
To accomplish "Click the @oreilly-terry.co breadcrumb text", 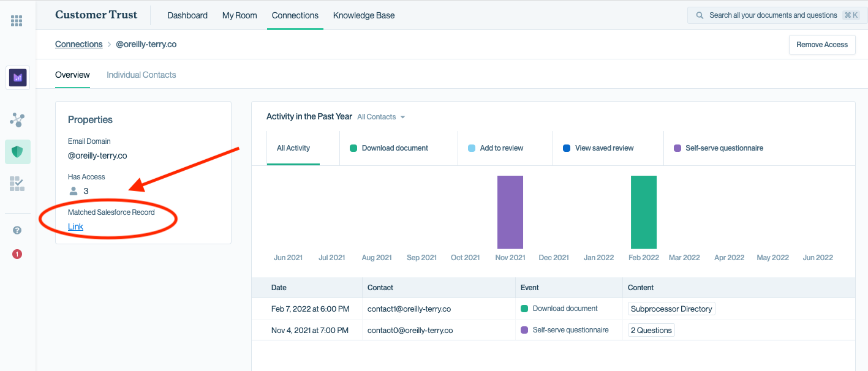I will pyautogui.click(x=146, y=44).
